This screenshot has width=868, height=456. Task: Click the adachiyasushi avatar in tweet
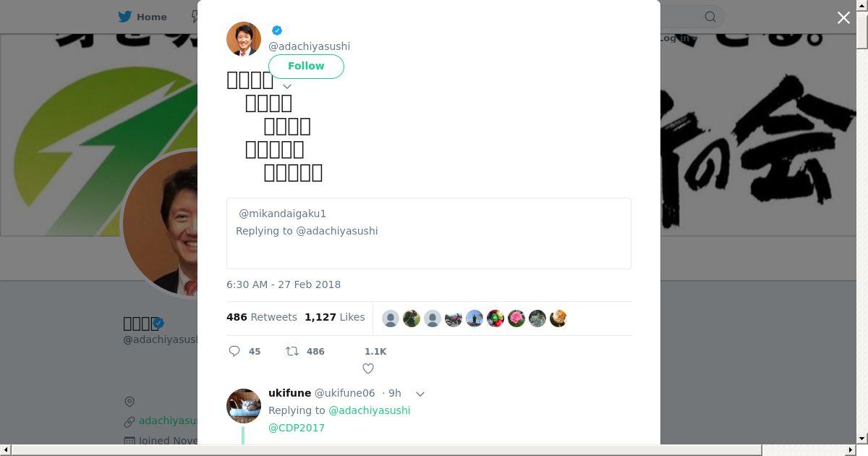pos(244,39)
